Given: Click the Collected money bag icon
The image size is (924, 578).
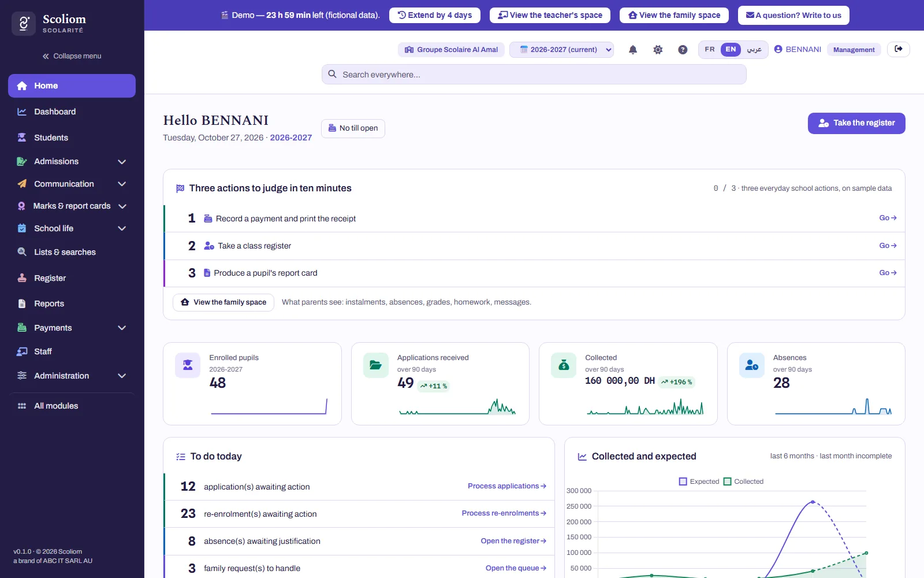Looking at the screenshot, I should [x=564, y=365].
